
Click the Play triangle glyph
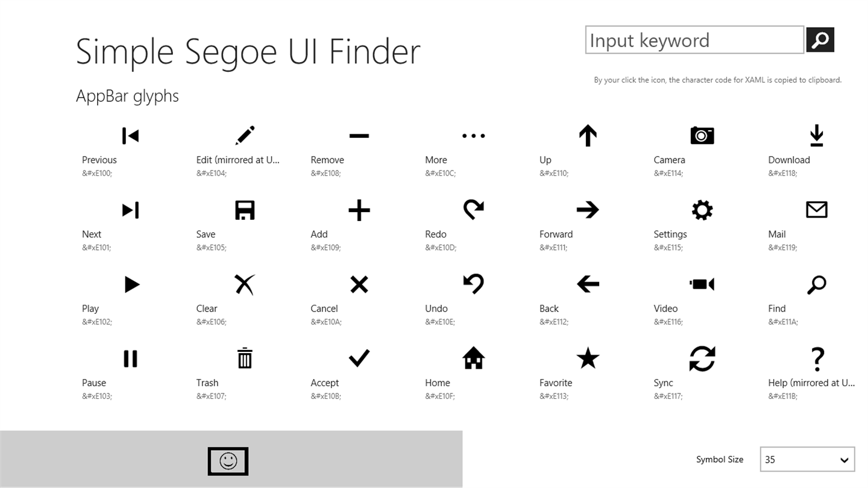[131, 284]
